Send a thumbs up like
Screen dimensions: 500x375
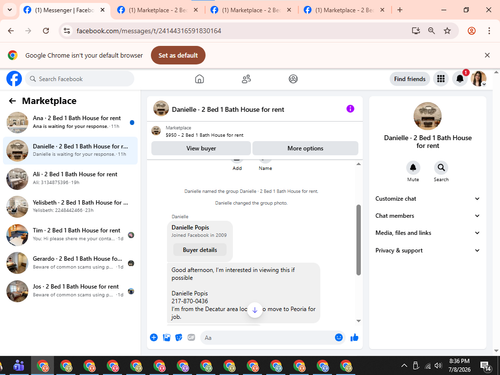(354, 338)
